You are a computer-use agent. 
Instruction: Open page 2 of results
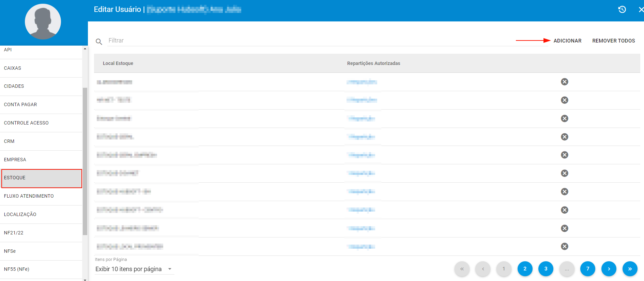525,269
